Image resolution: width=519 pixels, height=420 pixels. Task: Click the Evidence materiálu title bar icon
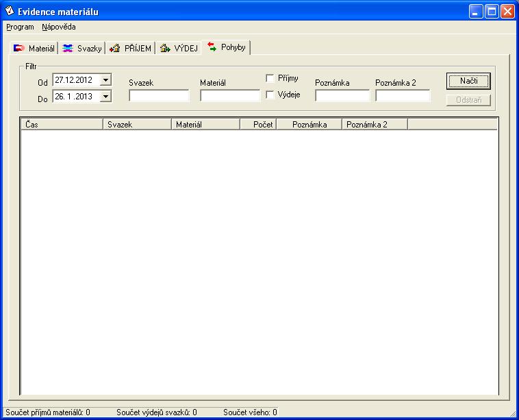point(10,11)
